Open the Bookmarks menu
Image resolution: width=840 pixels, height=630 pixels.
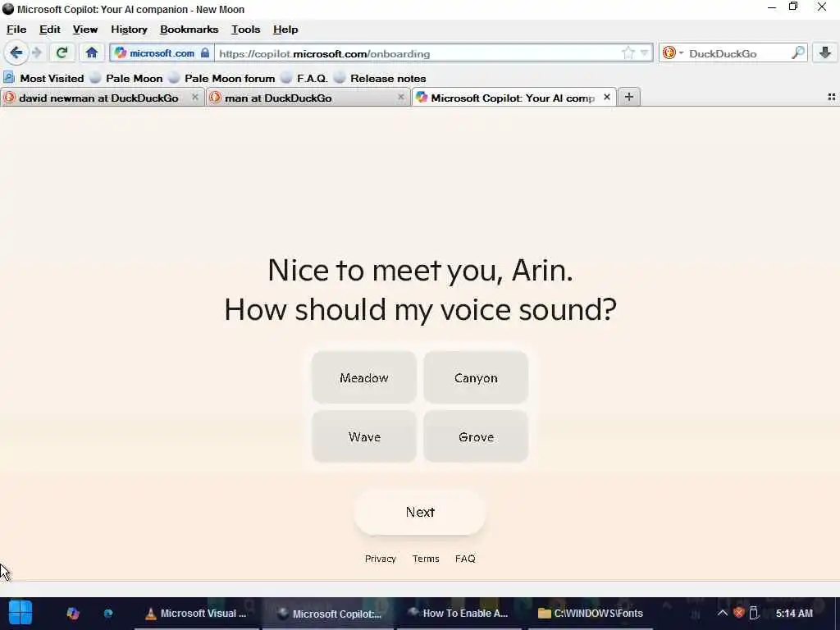[x=189, y=30]
